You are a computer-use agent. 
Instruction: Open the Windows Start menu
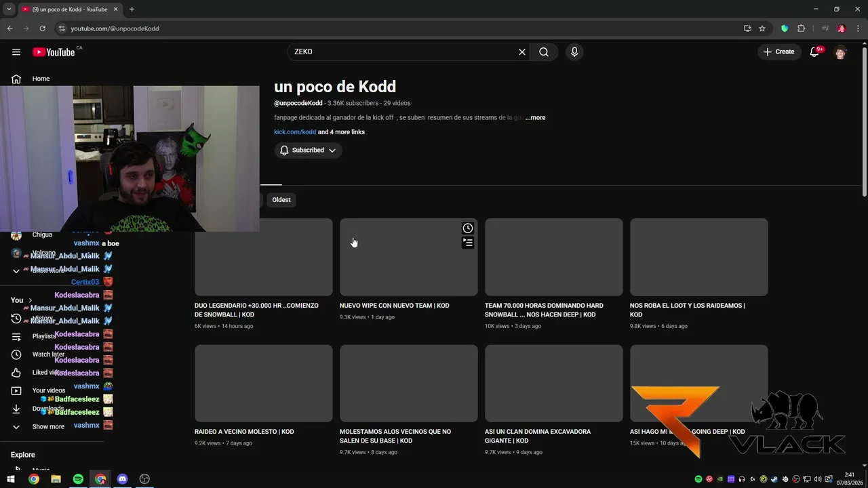point(11,479)
